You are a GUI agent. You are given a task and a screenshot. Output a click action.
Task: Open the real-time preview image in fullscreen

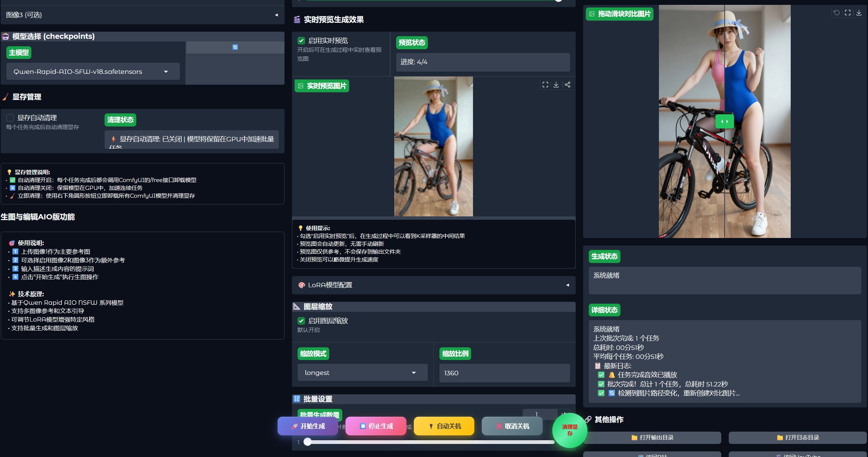545,85
